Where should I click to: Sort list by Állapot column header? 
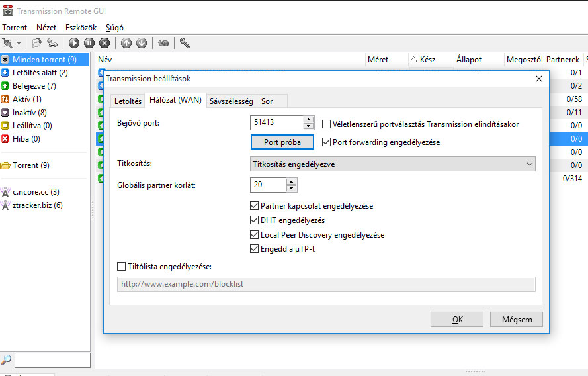[478, 60]
